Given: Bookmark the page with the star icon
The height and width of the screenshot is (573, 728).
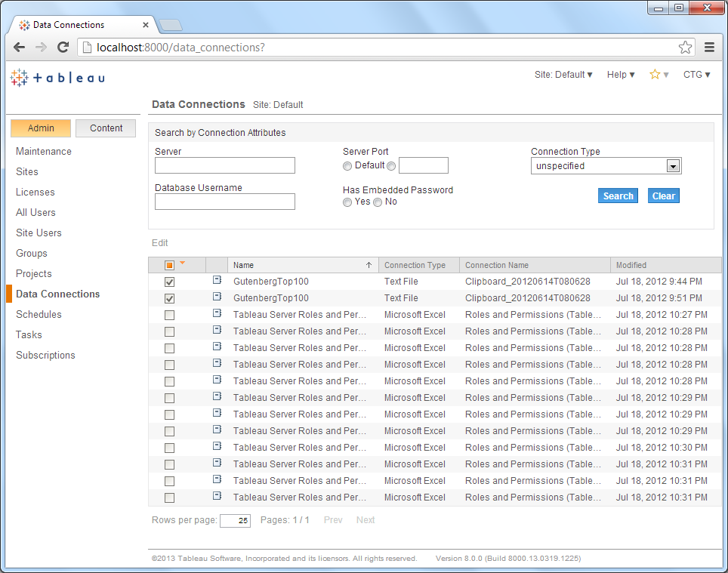Looking at the screenshot, I should click(685, 47).
